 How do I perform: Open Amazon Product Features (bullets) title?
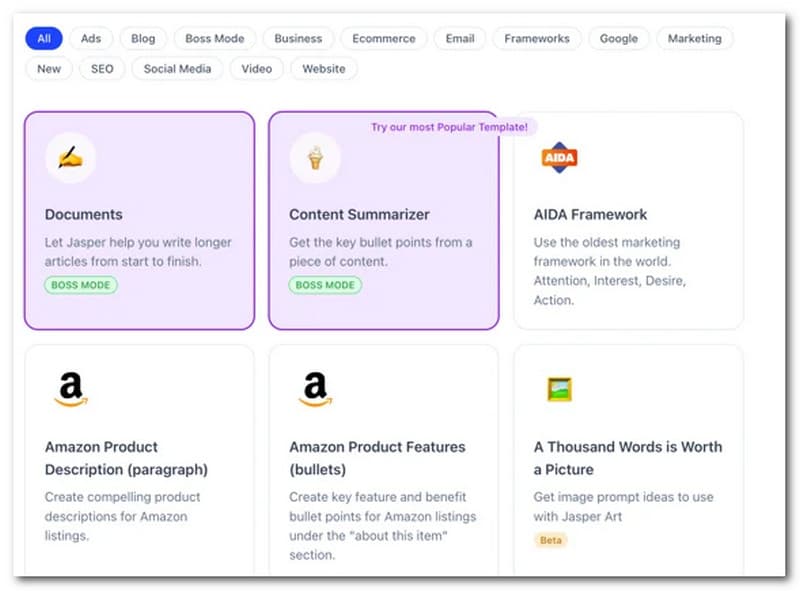377,458
